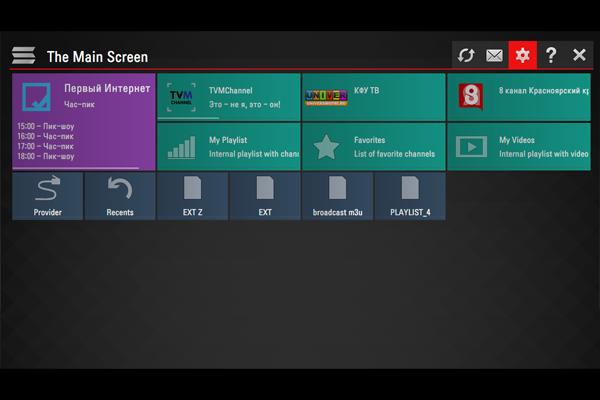Click the Provider cable icon

47,188
